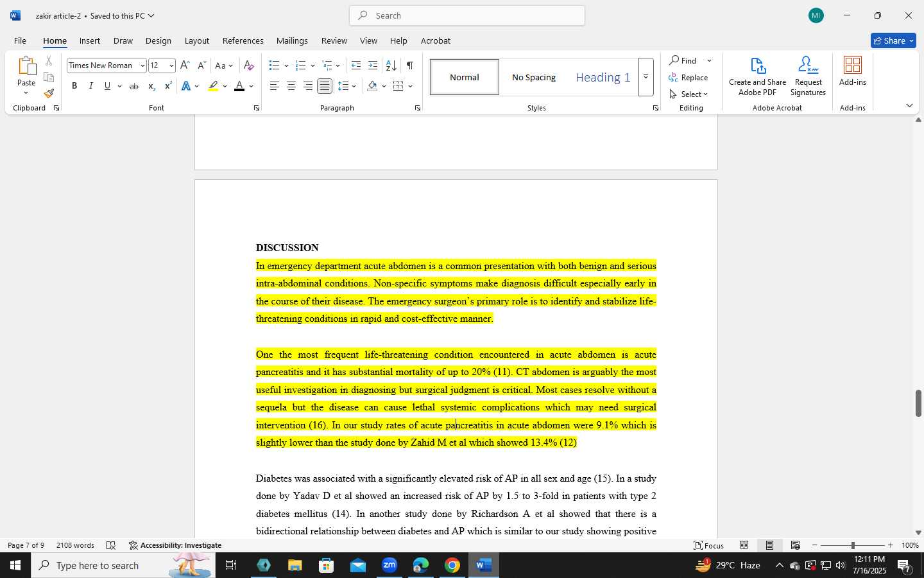The width and height of the screenshot is (924, 578).
Task: Toggle subscript formatting
Action: [151, 86]
